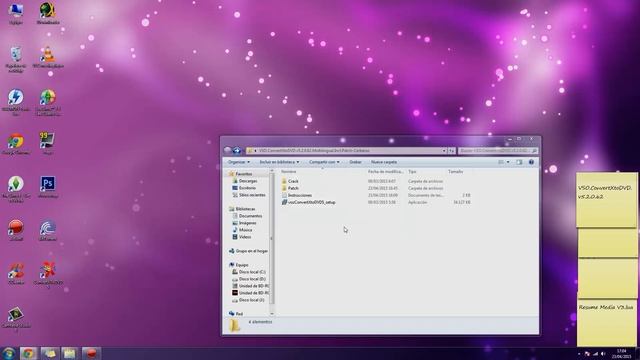Click navigation pane scrollbar up arrow
The width and height of the screenshot is (640, 360).
[x=272, y=171]
